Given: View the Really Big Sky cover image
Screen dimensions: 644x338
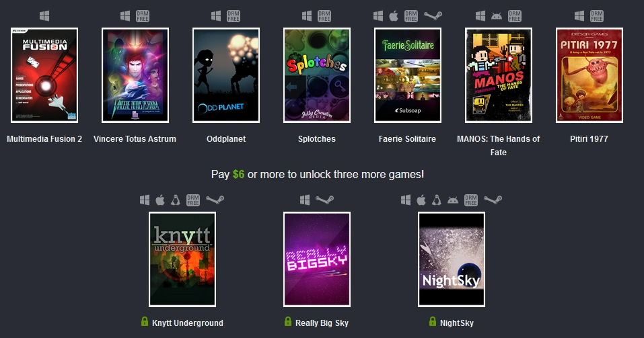Looking at the screenshot, I should pyautogui.click(x=317, y=259).
